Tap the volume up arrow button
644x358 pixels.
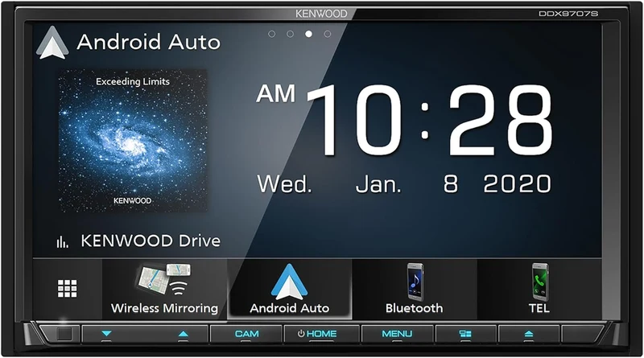coord(184,334)
